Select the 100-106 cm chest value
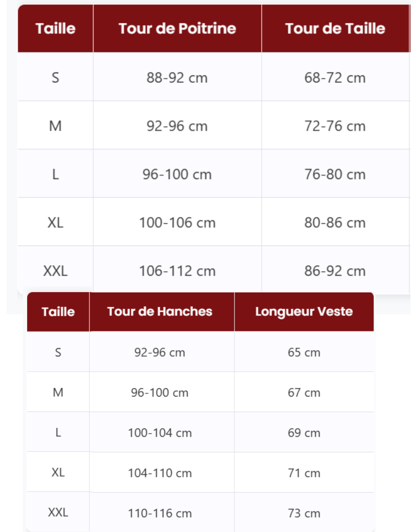 (x=177, y=223)
